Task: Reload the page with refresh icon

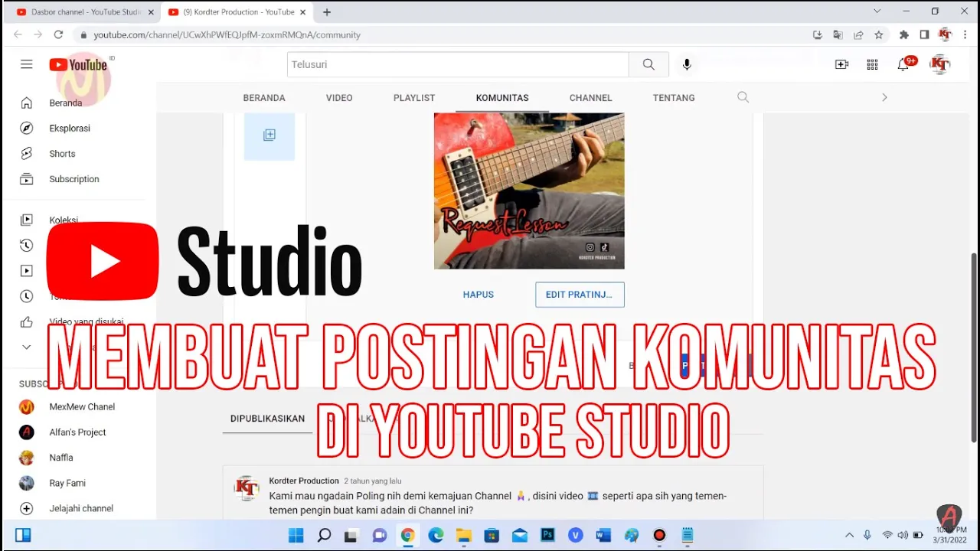Action: click(58, 34)
